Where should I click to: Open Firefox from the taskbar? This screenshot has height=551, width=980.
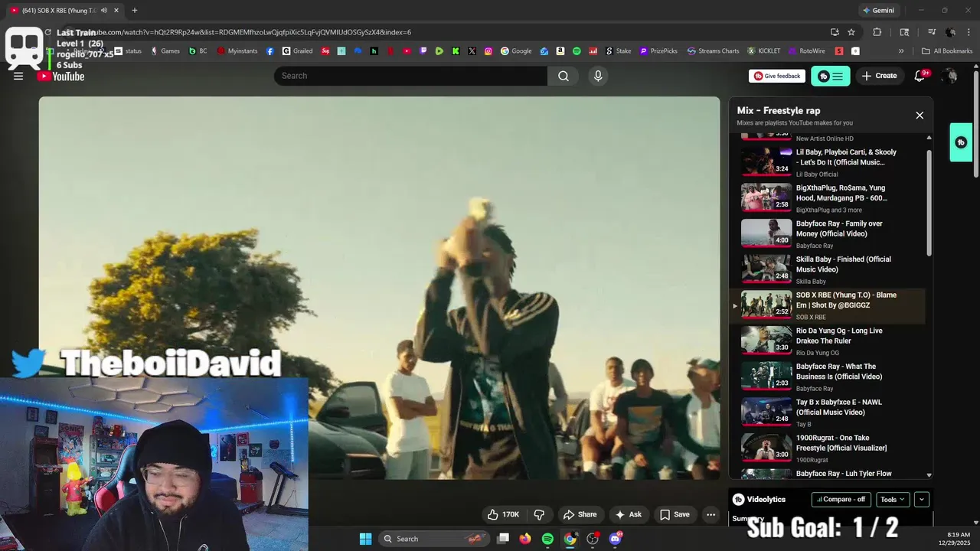(524, 539)
